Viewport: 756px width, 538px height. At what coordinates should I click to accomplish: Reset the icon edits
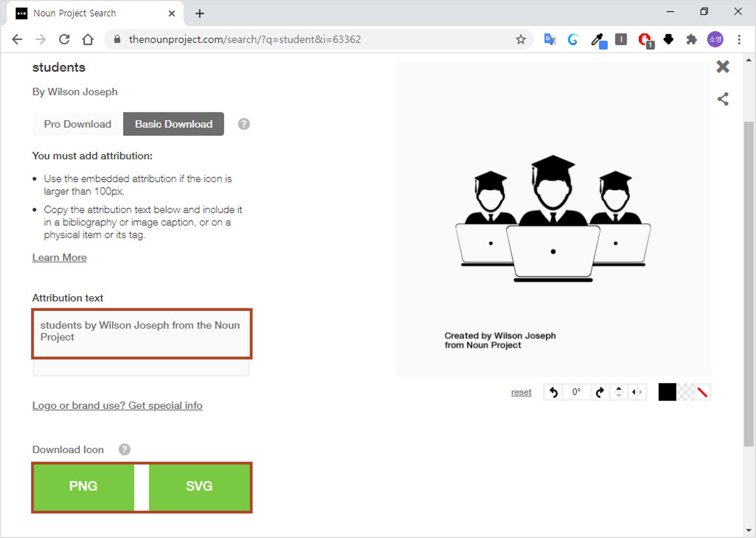tap(521, 392)
